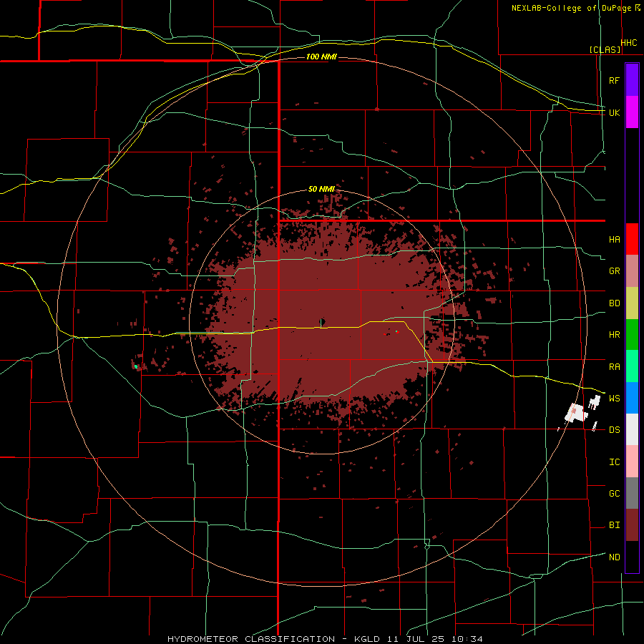Click the BI legend label
This screenshot has height=644, width=644.
pos(615,525)
